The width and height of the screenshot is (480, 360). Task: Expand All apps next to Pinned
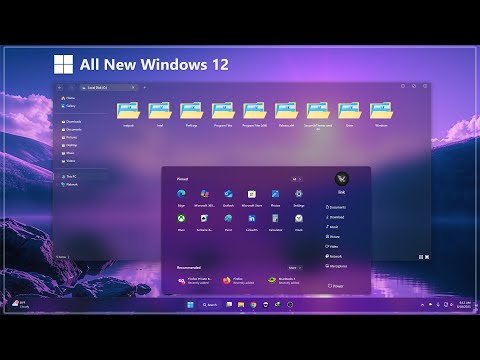coord(297,179)
